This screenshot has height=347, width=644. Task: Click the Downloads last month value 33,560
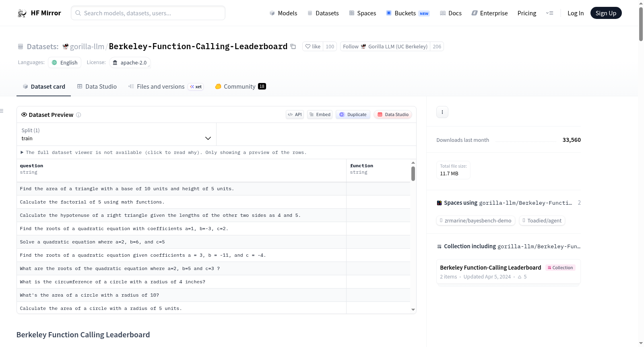tap(572, 140)
